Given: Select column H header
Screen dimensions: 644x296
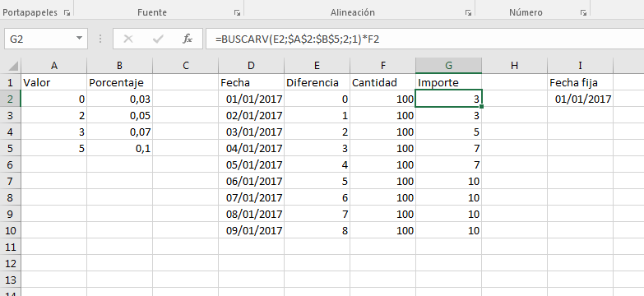Looking at the screenshot, I should click(514, 66).
